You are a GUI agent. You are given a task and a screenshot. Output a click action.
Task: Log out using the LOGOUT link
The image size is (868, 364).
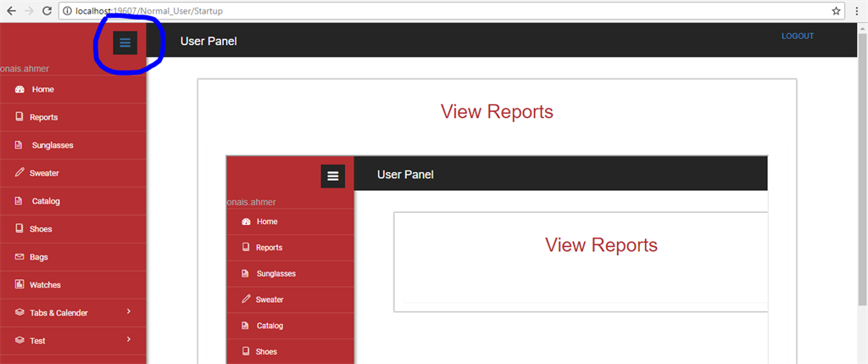[798, 36]
